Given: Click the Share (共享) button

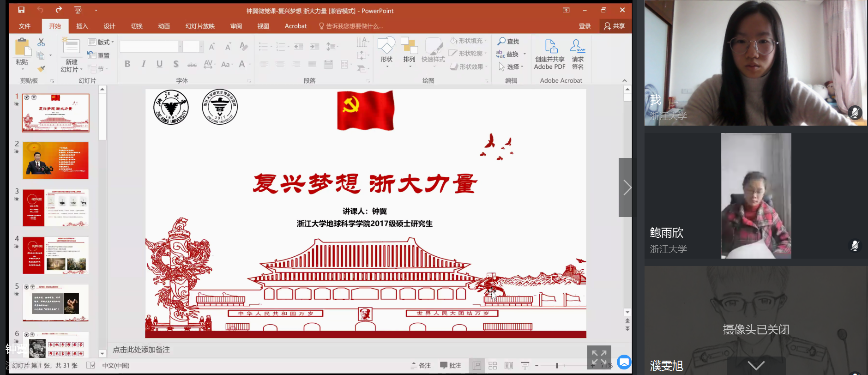Looking at the screenshot, I should pos(614,26).
